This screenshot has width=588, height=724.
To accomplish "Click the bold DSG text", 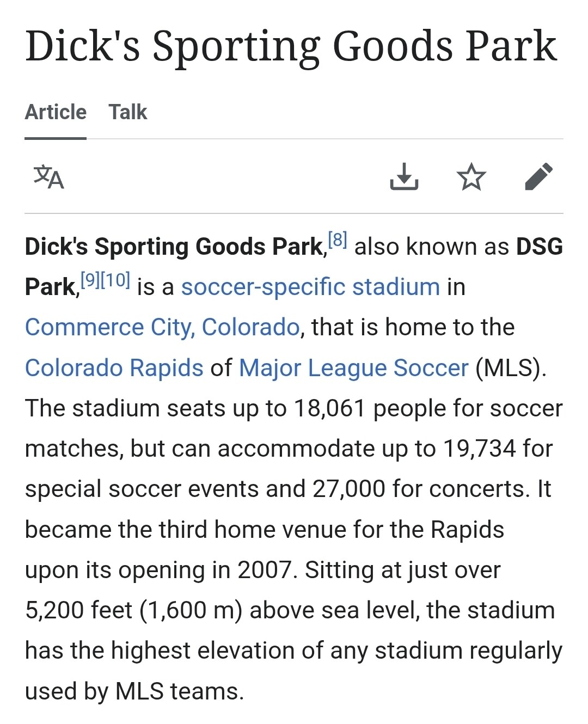I will coord(539,247).
